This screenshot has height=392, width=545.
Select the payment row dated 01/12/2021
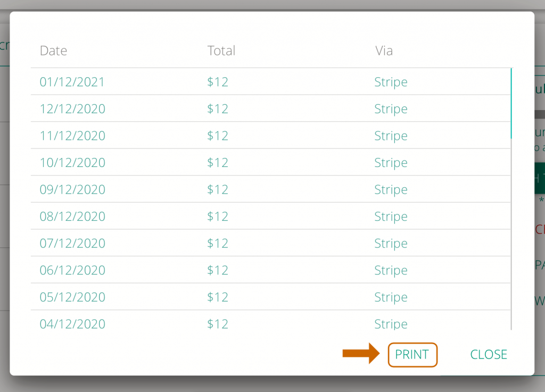(73, 82)
